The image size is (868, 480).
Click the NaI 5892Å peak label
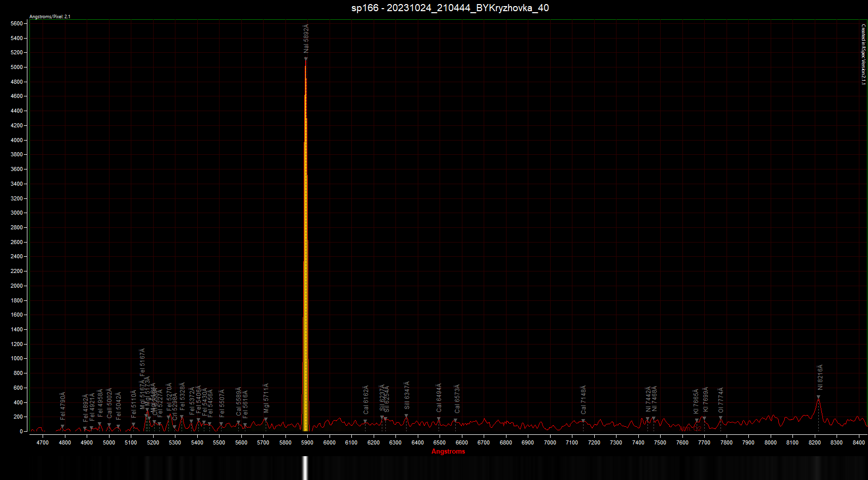point(306,39)
